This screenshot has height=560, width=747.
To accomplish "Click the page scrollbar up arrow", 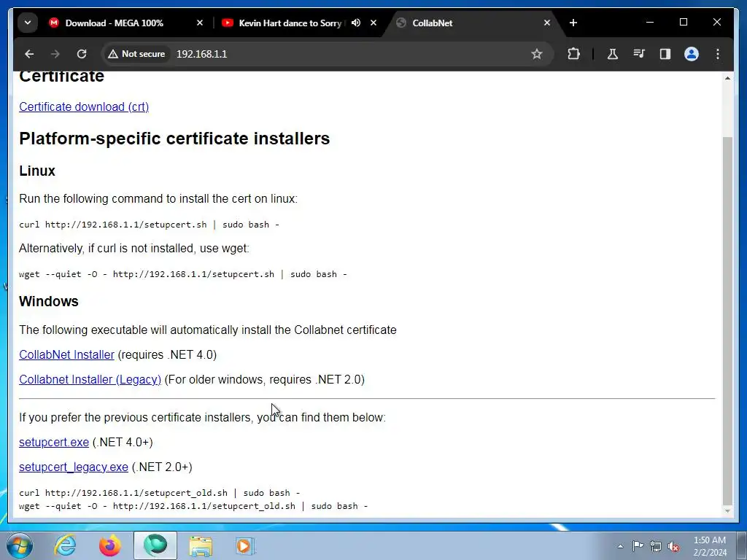I will coord(727,77).
